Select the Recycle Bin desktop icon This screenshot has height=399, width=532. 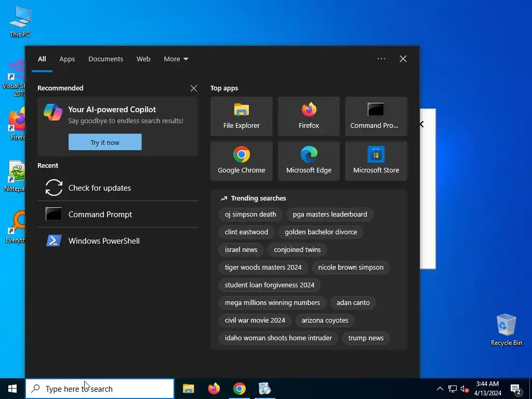[x=506, y=330]
